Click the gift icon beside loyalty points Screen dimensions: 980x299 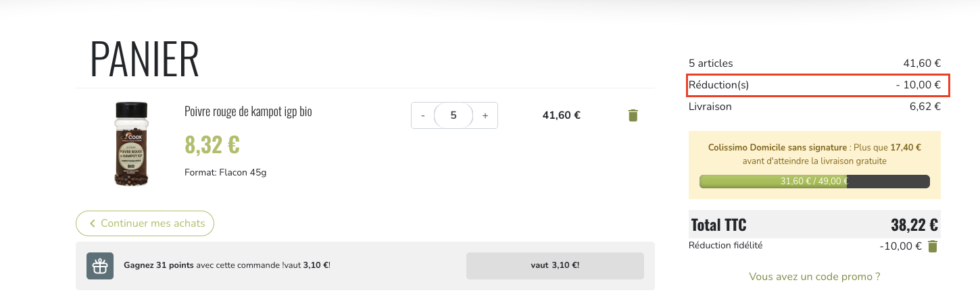(x=100, y=266)
